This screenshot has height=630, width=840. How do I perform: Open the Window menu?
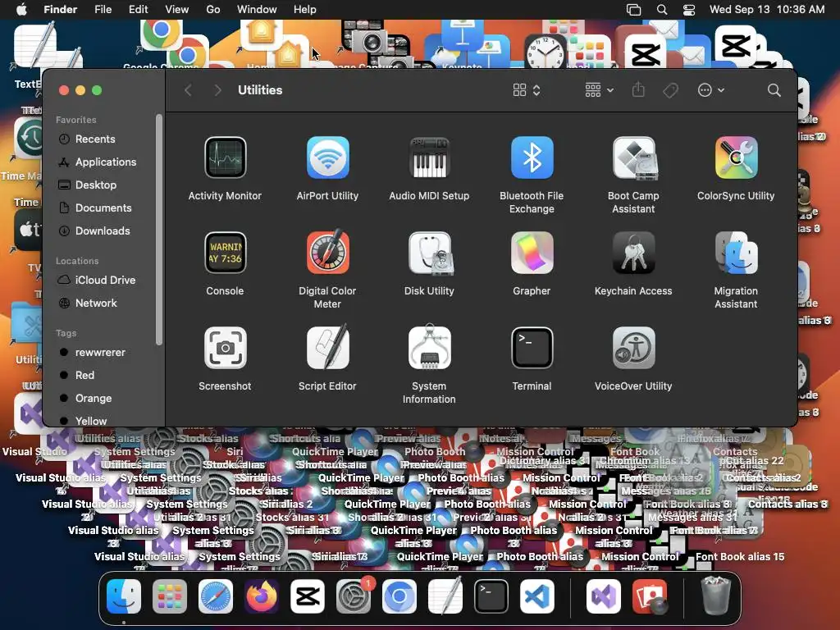257,10
